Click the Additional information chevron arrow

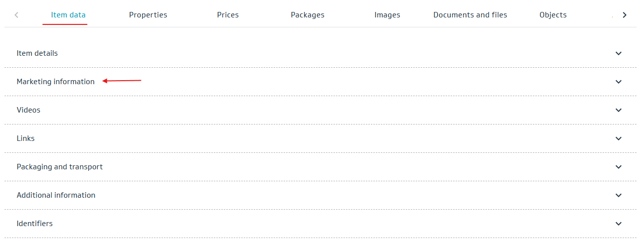[619, 195]
